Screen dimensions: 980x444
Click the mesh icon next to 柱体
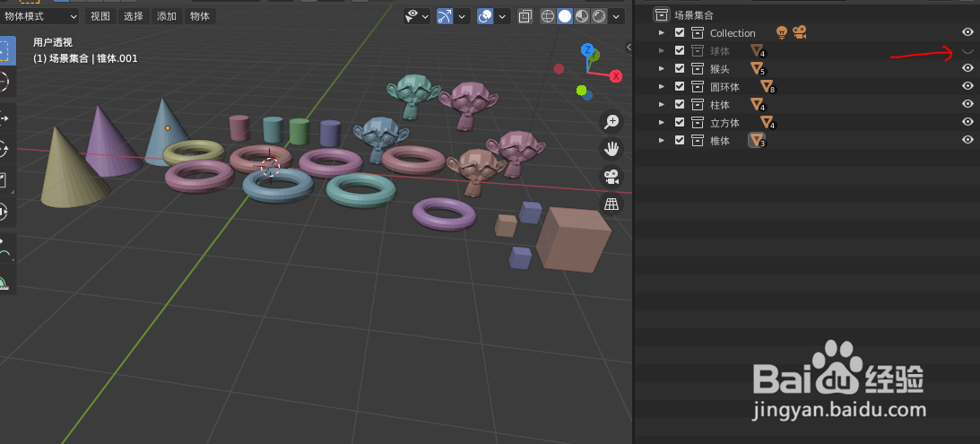pyautogui.click(x=758, y=104)
